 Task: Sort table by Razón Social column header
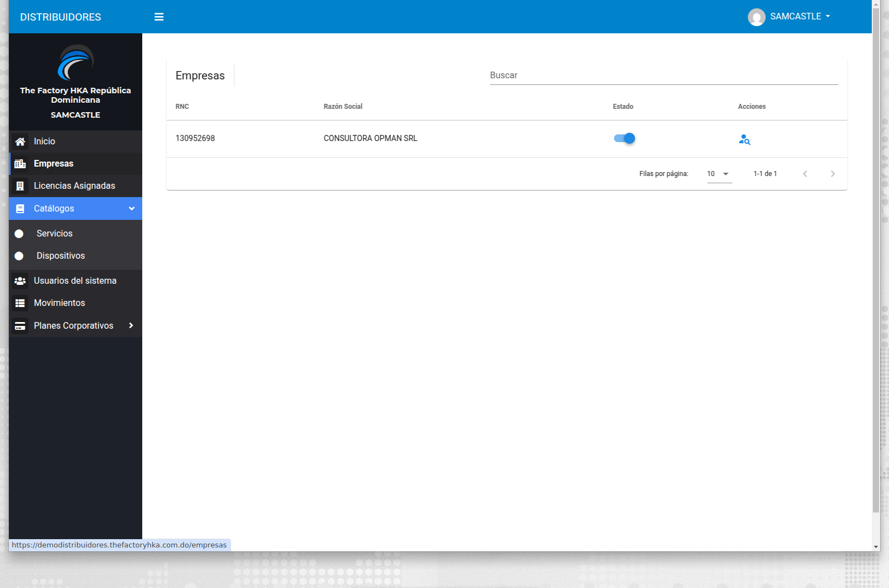coord(343,107)
